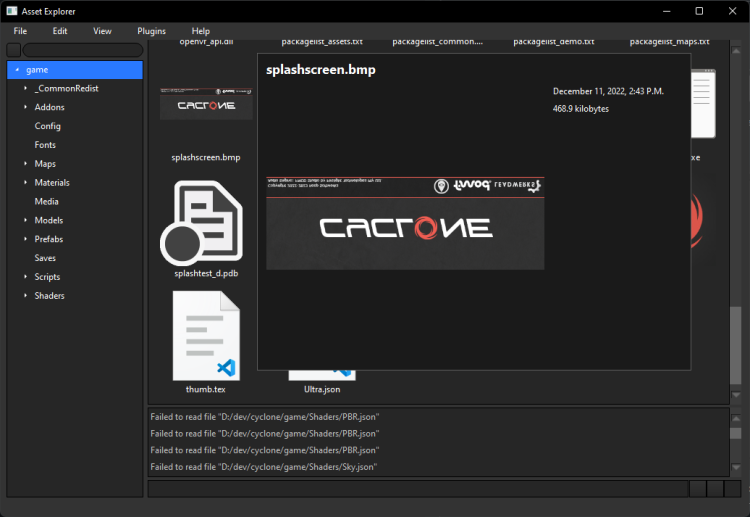This screenshot has width=750, height=517.
Task: Expand the Shaders folder arrow
Action: [25, 296]
